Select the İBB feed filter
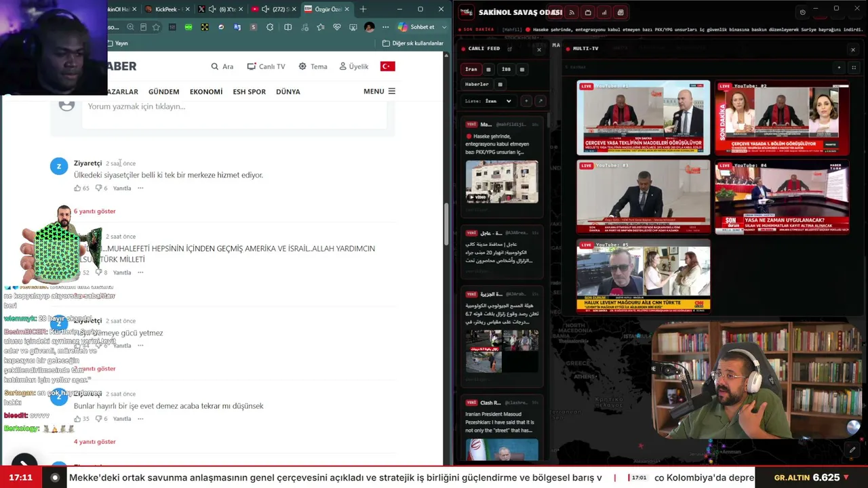Screen dimensions: 868x488 [x=506, y=69]
